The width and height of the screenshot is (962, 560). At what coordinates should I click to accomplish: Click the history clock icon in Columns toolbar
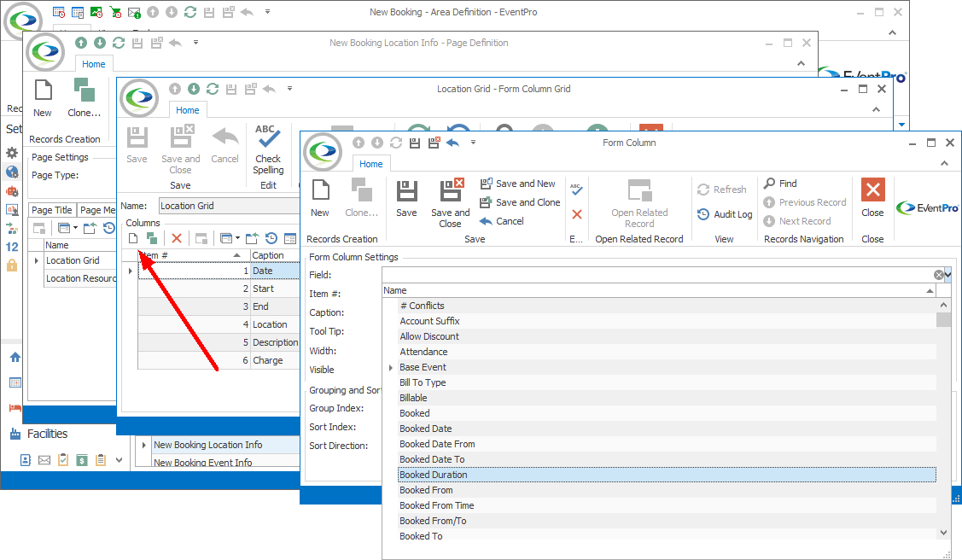(x=271, y=238)
